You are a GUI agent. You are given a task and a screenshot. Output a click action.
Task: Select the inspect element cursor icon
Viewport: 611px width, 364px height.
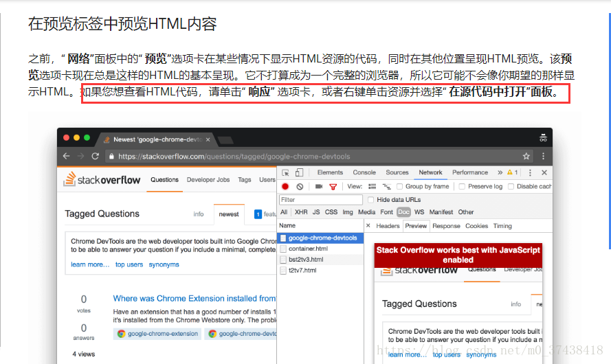click(x=286, y=172)
